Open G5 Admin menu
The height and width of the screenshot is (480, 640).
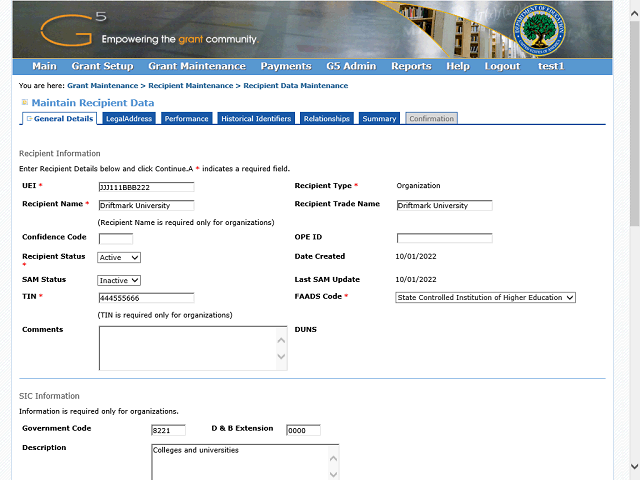(351, 66)
